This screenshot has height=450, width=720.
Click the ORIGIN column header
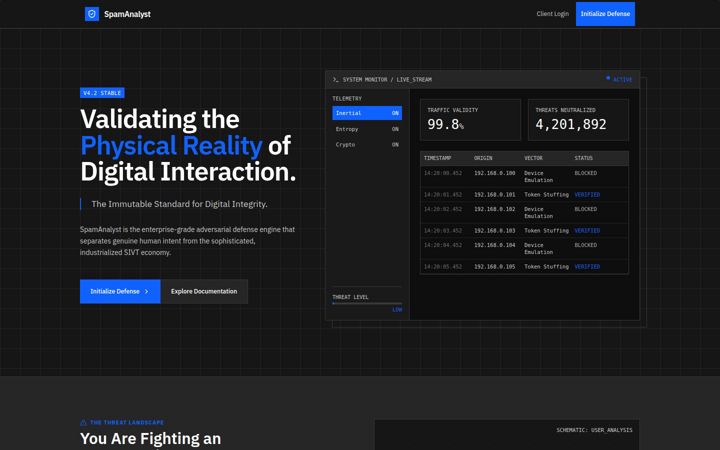click(483, 158)
